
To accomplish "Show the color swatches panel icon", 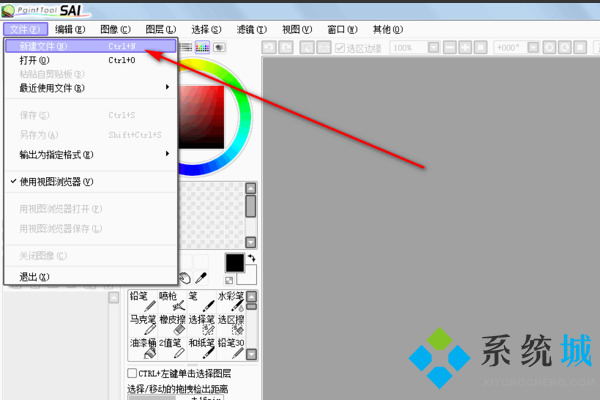I will [202, 47].
